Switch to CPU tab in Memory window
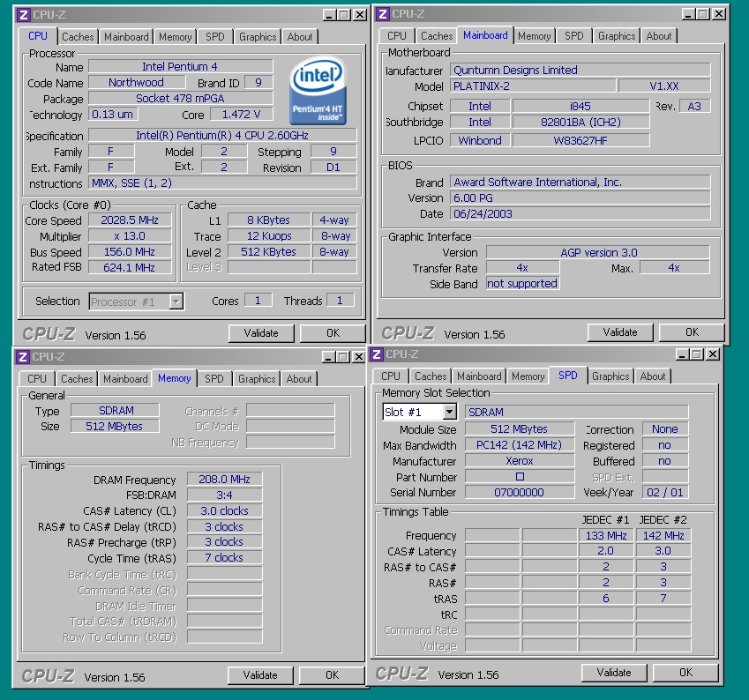 [x=37, y=378]
